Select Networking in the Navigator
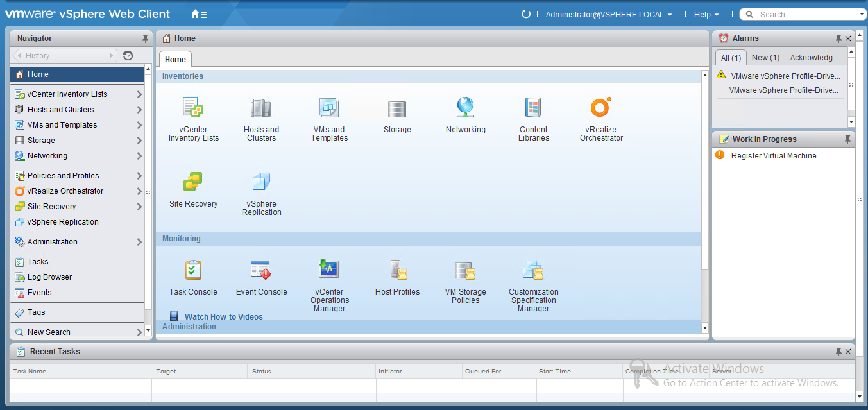 click(x=77, y=156)
